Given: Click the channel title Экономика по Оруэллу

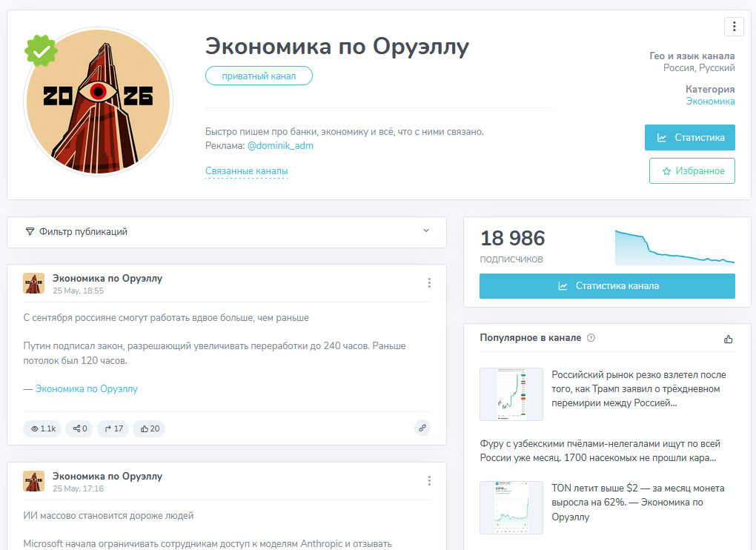Looking at the screenshot, I should coord(337,47).
